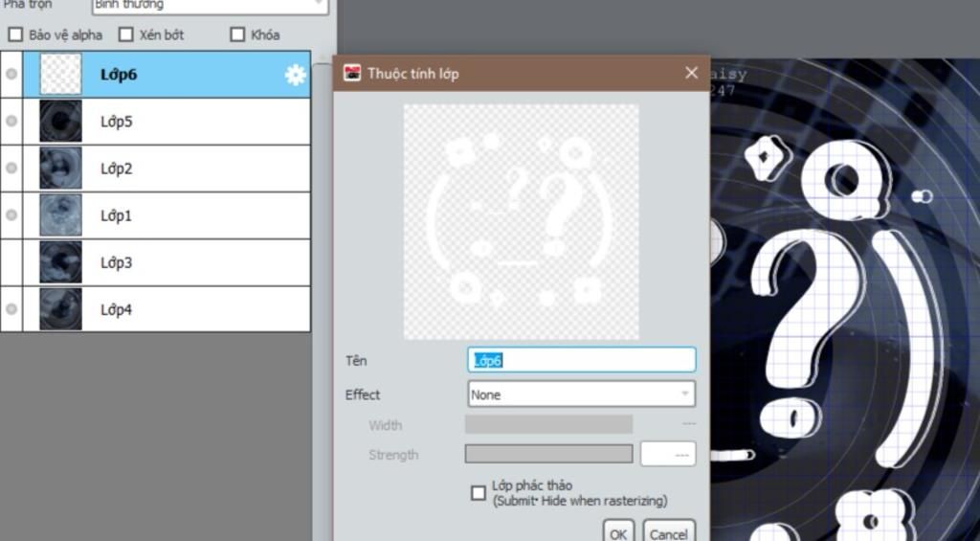This screenshot has width=980, height=541.
Task: Tick the Lớp phác thảo checkbox
Action: (479, 493)
